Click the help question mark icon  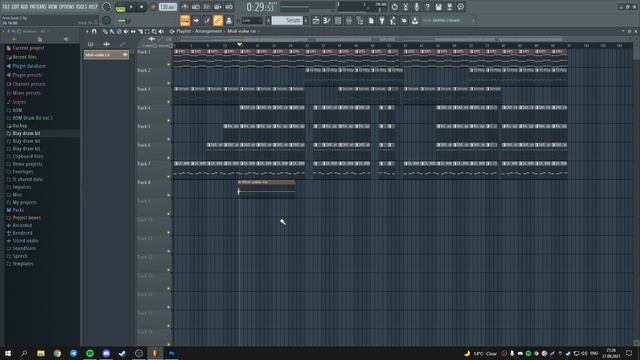(x=427, y=7)
